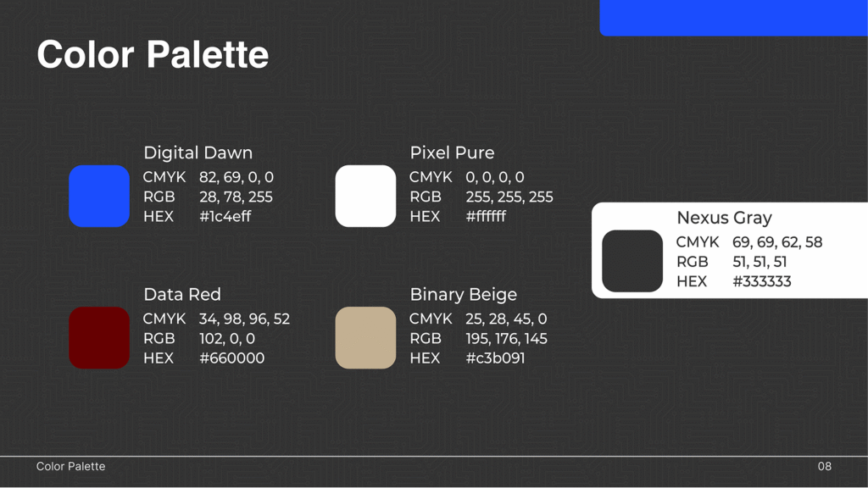Click the Color Palette main heading
This screenshot has width=868, height=488.
[x=153, y=54]
